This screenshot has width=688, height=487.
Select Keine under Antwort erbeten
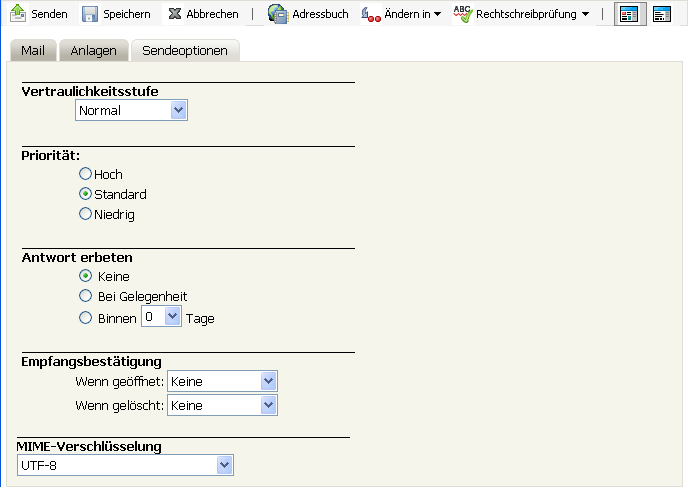85,276
